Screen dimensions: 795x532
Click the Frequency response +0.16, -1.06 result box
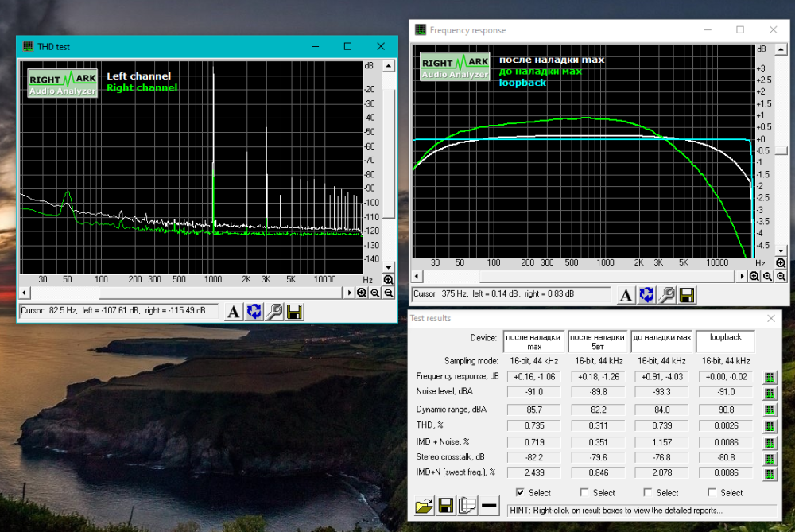533,376
